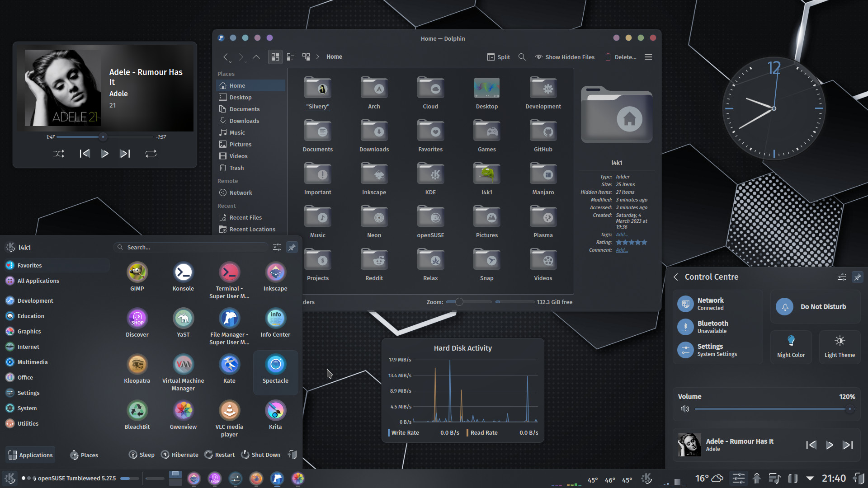
Task: Switch to Places tab in launcher
Action: pyautogui.click(x=84, y=455)
